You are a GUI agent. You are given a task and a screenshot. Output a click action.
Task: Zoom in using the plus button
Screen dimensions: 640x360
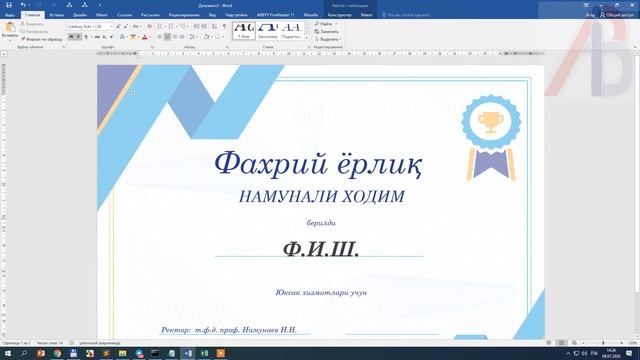click(x=622, y=343)
